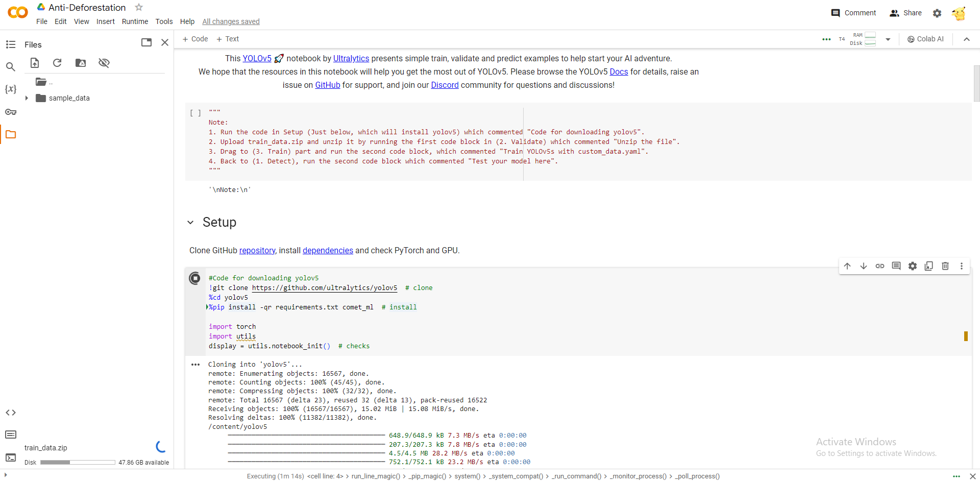The width and height of the screenshot is (980, 482).
Task: Open output options three dots
Action: (195, 365)
